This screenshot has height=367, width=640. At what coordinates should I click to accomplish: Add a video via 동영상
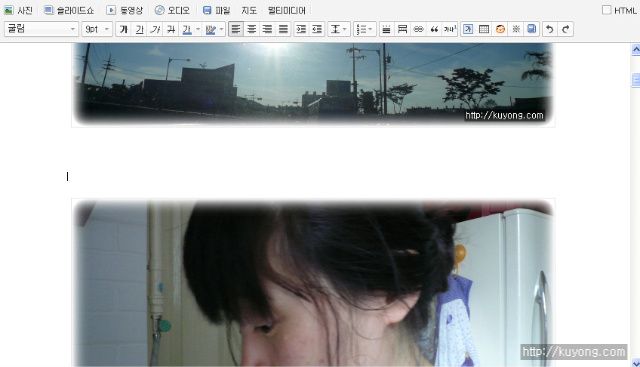124,10
